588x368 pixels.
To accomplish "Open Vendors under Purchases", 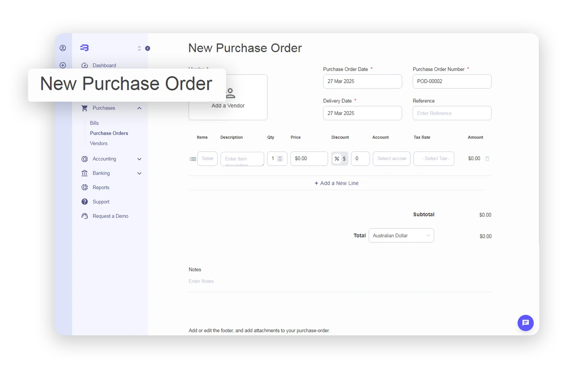I will click(99, 144).
